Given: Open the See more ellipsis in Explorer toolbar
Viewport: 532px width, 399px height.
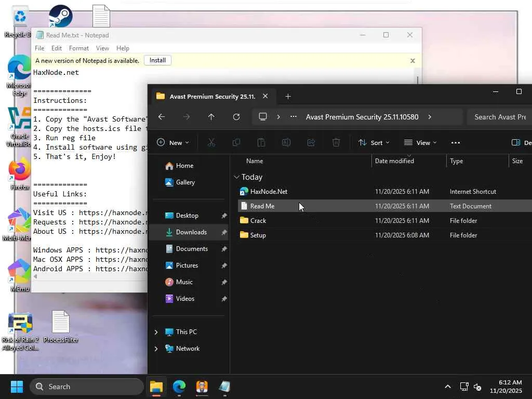Looking at the screenshot, I should click(x=455, y=142).
